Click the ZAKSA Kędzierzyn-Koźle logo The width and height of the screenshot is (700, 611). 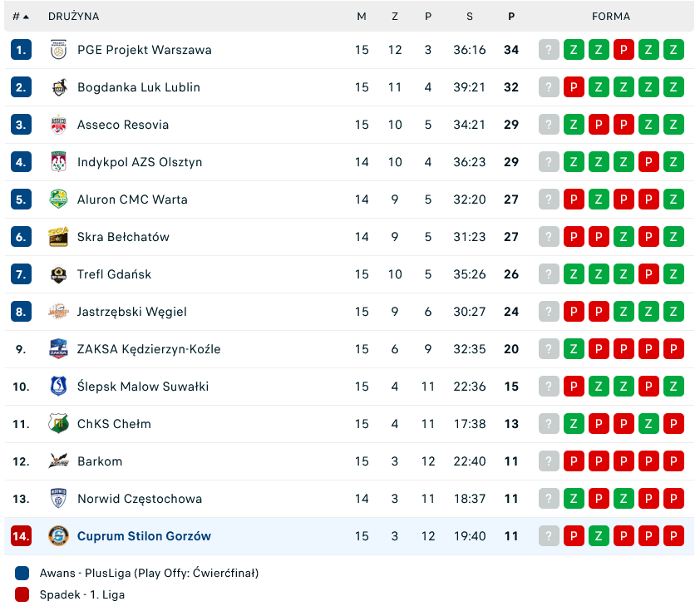58,349
